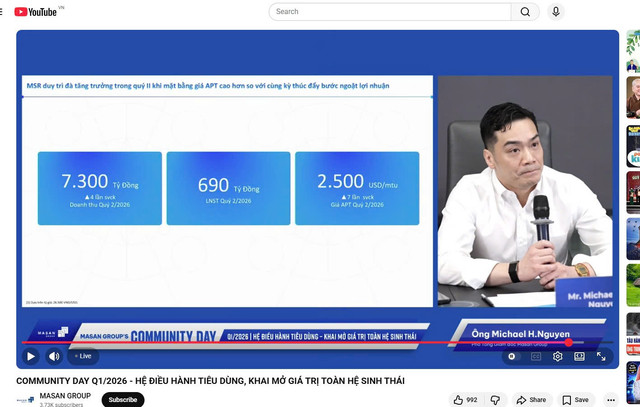The width and height of the screenshot is (640, 407).
Task: Seek along the red video progress bar
Action: click(x=317, y=343)
